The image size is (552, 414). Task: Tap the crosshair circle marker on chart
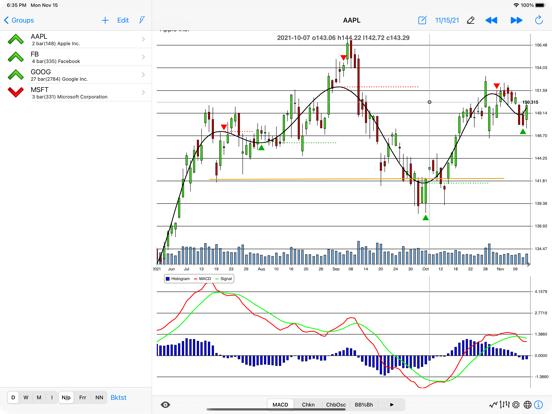click(x=429, y=102)
